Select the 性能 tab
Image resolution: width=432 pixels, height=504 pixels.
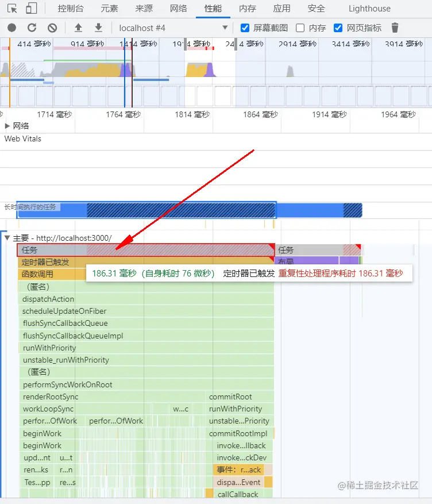(x=213, y=9)
